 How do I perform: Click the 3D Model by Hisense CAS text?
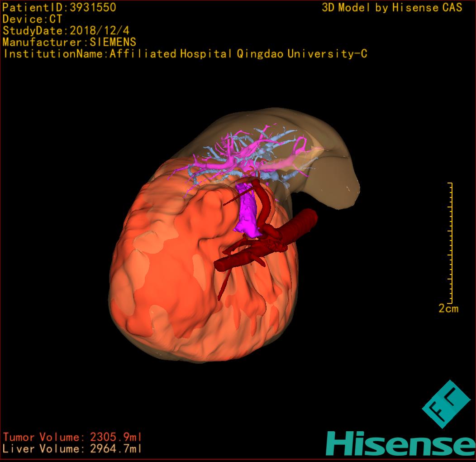tap(392, 8)
